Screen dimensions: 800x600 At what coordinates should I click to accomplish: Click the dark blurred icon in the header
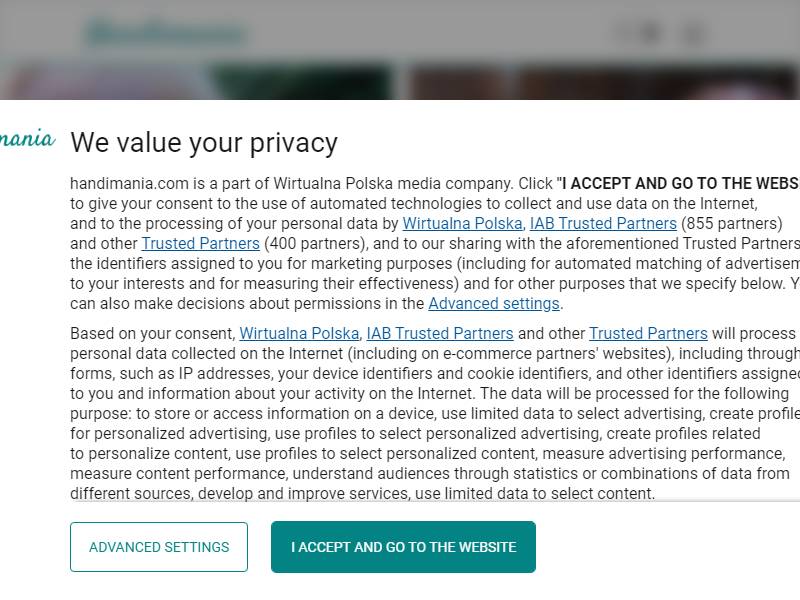pyautogui.click(x=650, y=33)
